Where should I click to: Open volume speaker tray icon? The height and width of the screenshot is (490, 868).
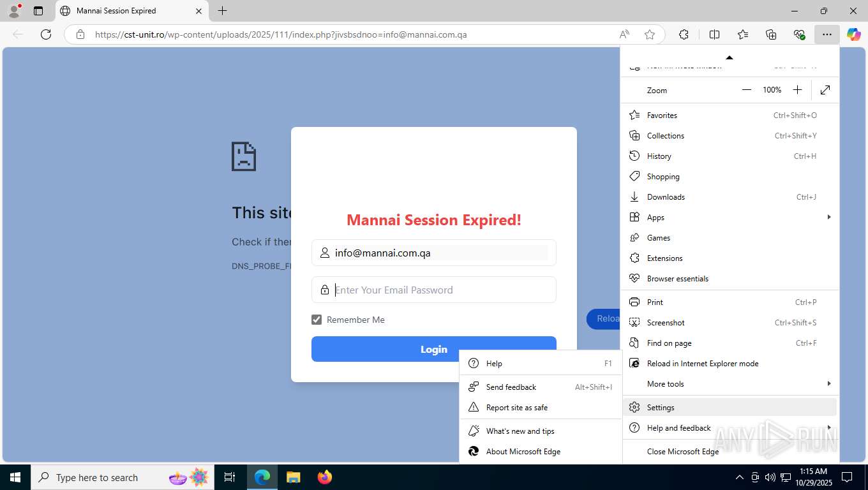point(770,477)
